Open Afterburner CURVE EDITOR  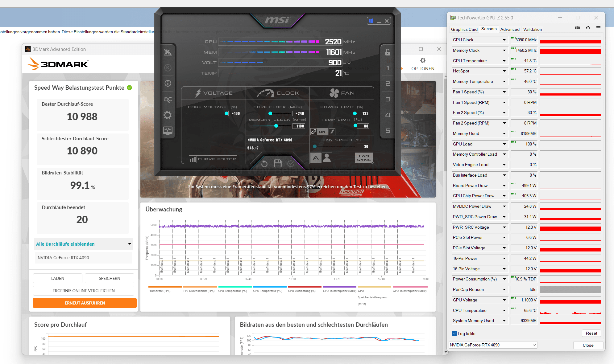tap(213, 159)
